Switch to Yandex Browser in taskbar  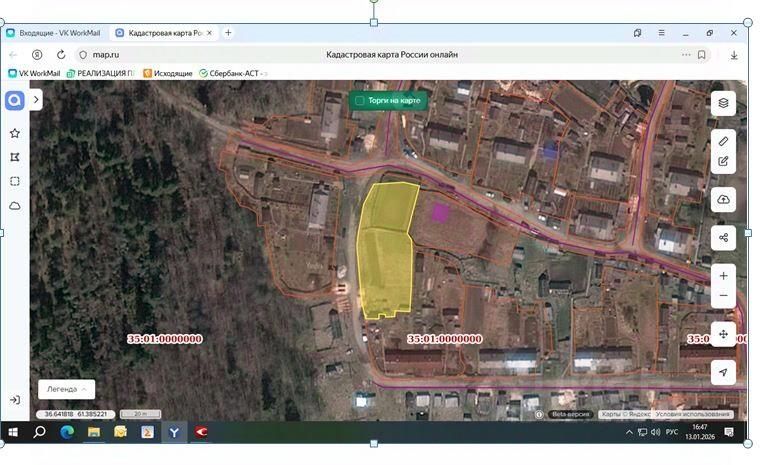tap(174, 432)
